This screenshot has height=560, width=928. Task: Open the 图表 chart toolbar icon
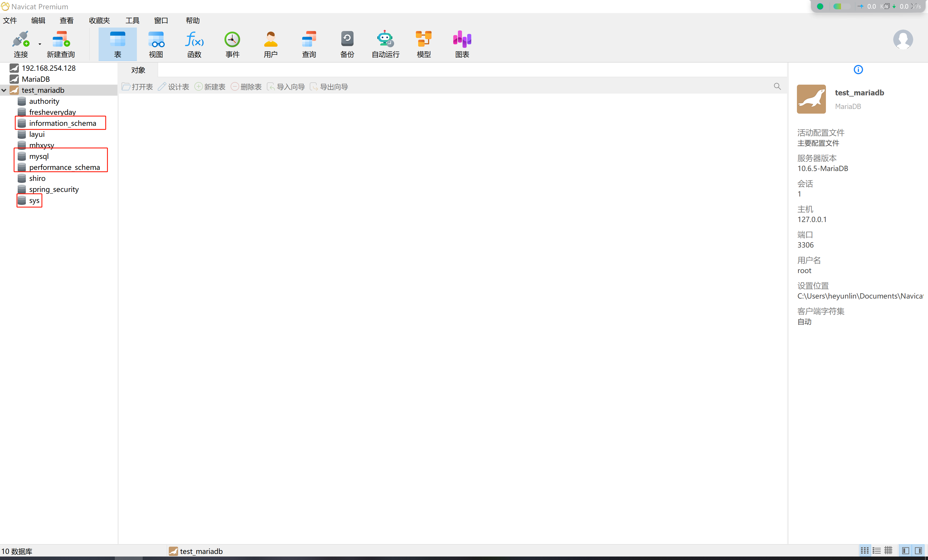pos(462,44)
